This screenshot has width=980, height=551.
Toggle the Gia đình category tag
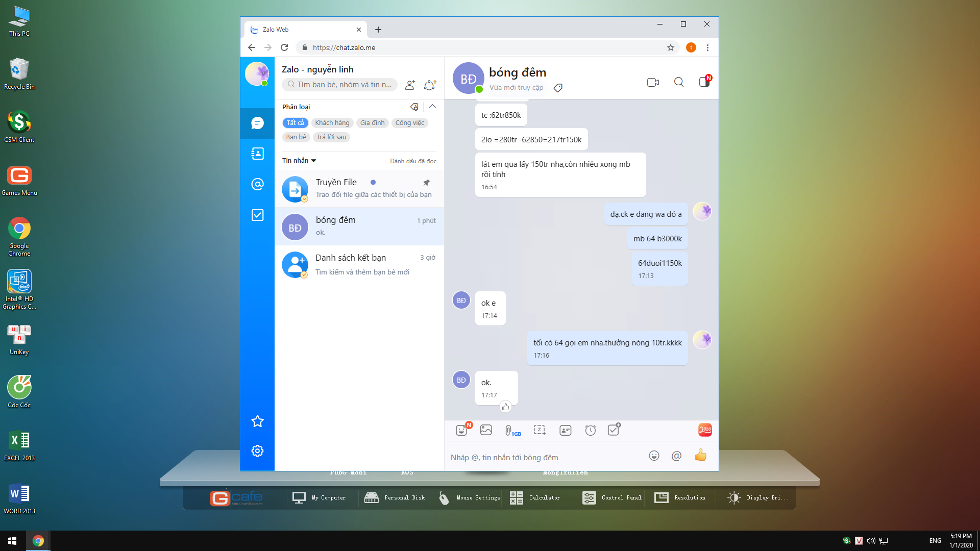pos(372,123)
